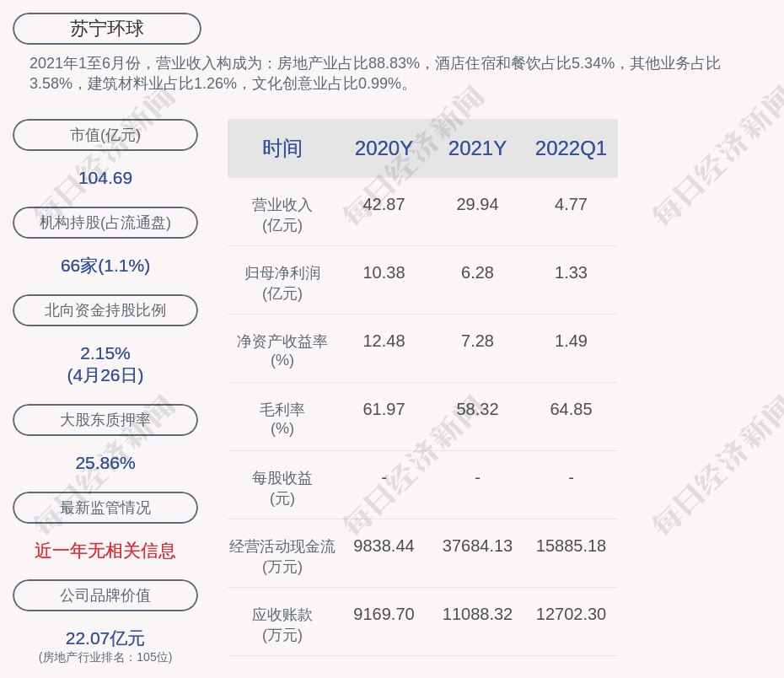Click the 公司品牌价值 label pill
Screen dimensions: 784x678
click(x=105, y=595)
